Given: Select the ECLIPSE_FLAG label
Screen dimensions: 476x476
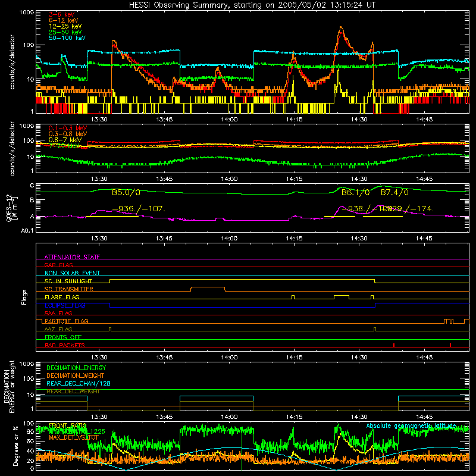Looking at the screenshot, I should tap(65, 305).
